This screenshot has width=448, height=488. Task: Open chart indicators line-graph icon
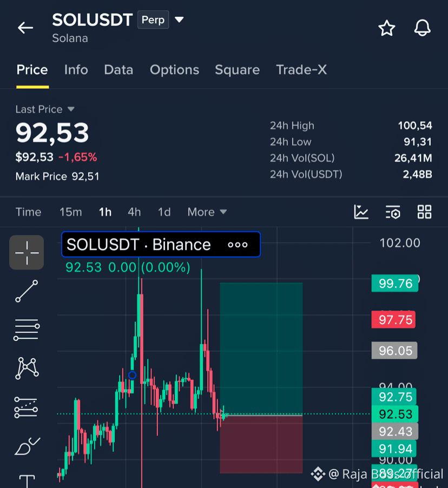361,212
